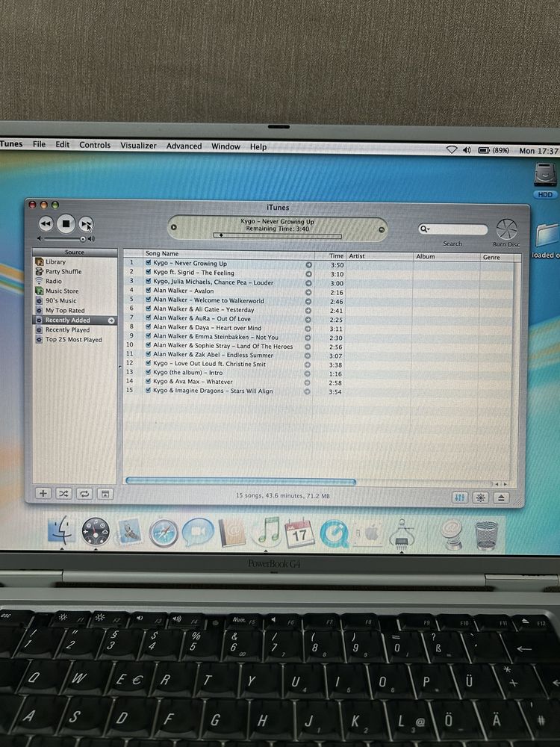Image resolution: width=560 pixels, height=747 pixels.
Task: Click the horizontal scrollbar under song list
Action: click(240, 481)
